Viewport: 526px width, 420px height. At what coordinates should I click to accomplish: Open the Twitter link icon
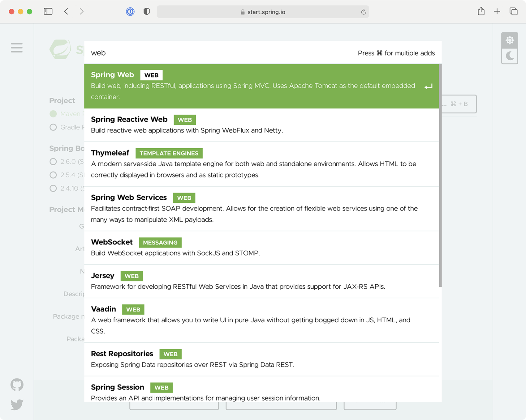point(17,405)
